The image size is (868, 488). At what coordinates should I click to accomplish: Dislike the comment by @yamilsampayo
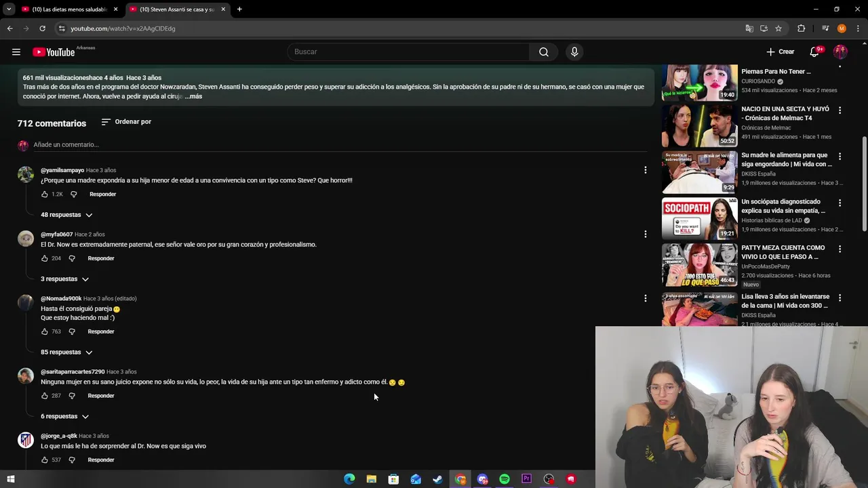coord(74,195)
